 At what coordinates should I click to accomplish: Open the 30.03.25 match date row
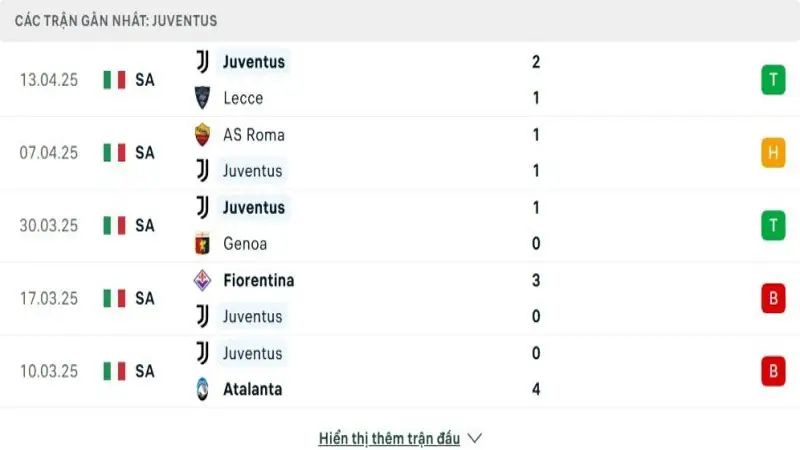(x=400, y=226)
